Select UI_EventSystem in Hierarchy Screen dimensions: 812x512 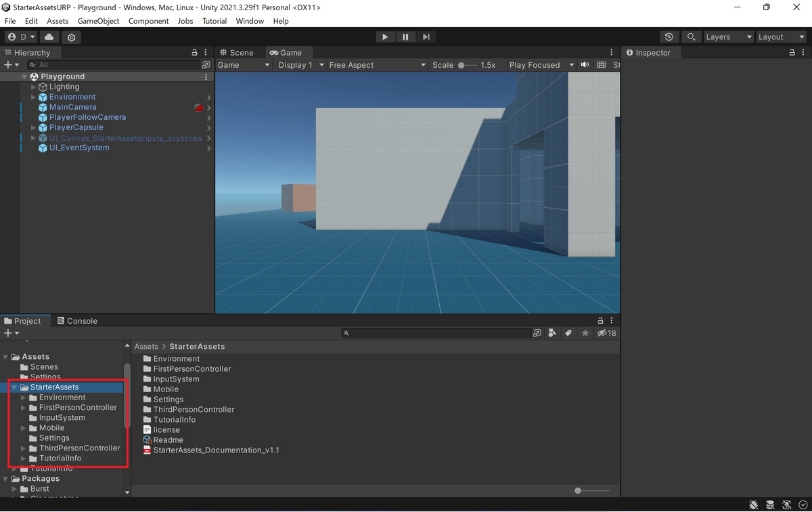point(78,148)
